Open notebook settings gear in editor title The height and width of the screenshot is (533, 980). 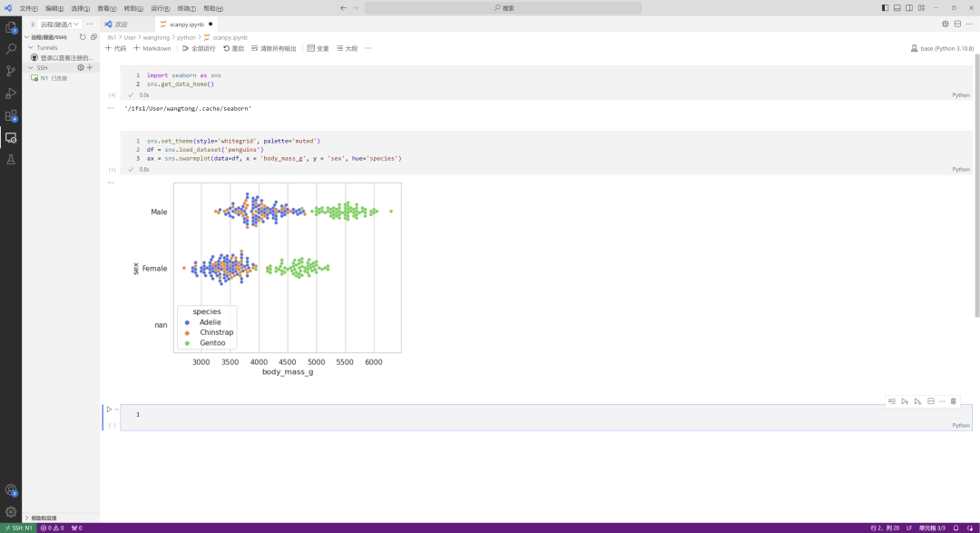[x=945, y=24]
